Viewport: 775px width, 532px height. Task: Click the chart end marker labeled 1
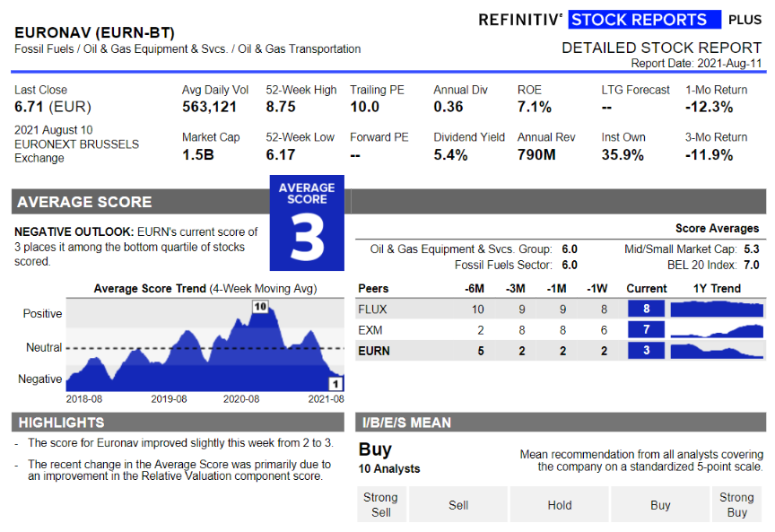point(335,384)
